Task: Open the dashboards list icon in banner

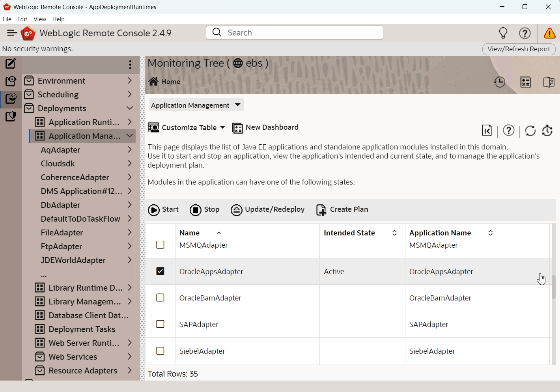Action: pyautogui.click(x=525, y=82)
